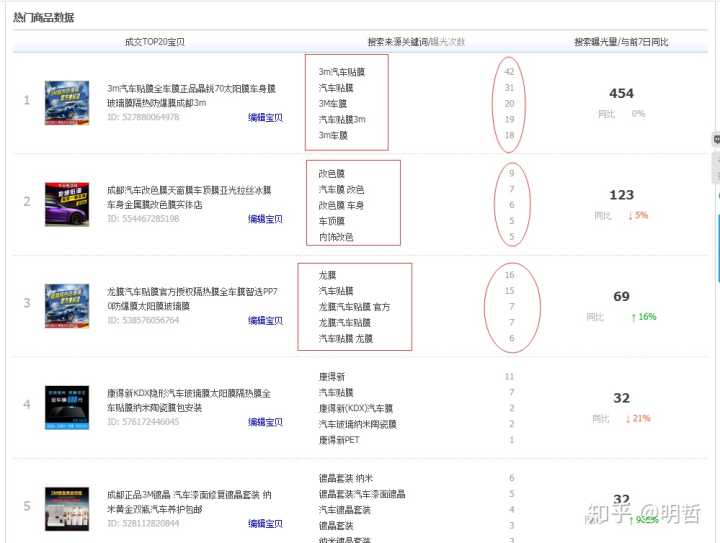The height and width of the screenshot is (543, 720).
Task: Open thumbnail of rank 5 镀晶套装 product
Action: pos(67,509)
